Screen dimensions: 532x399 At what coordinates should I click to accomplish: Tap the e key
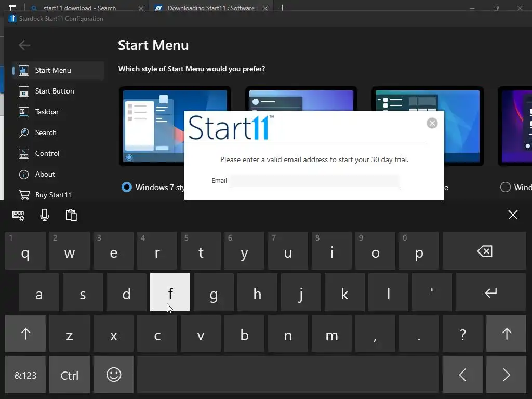pos(113,251)
